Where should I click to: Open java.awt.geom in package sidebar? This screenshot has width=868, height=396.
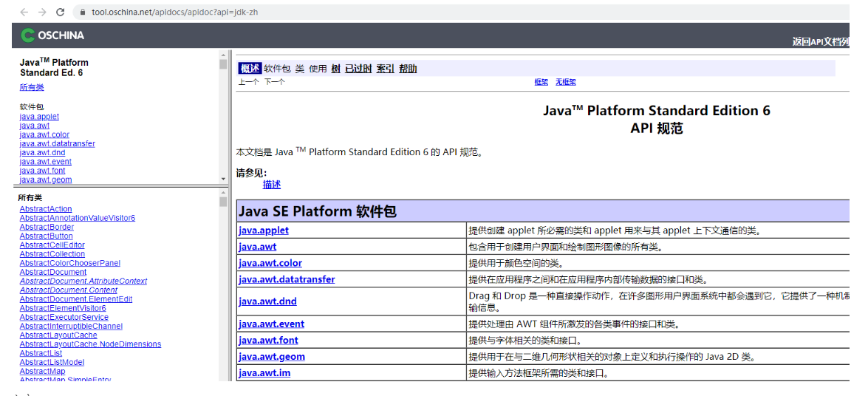45,180
